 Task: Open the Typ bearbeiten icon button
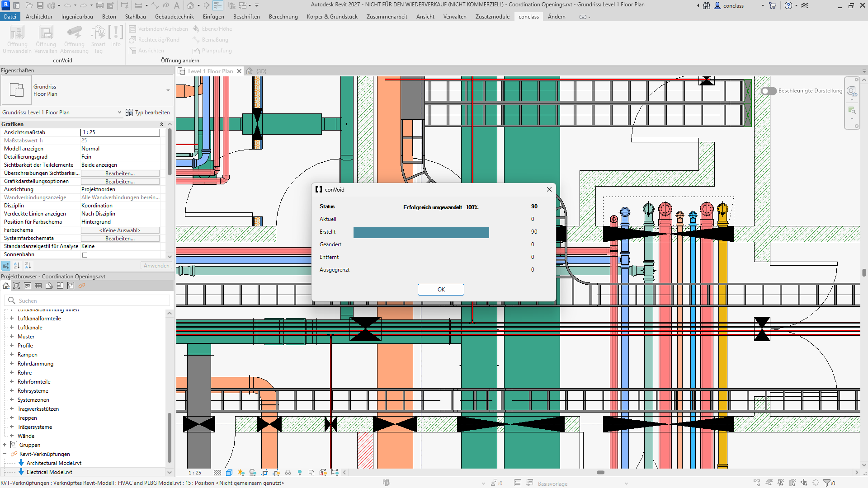pos(148,113)
